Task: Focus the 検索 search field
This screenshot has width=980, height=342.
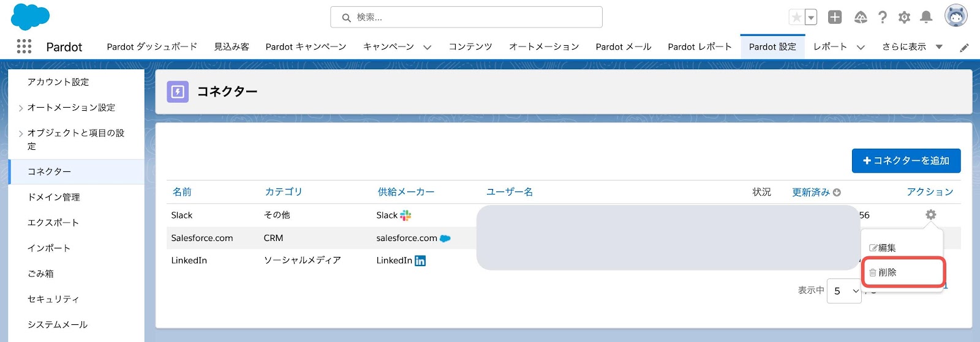Action: click(x=466, y=17)
